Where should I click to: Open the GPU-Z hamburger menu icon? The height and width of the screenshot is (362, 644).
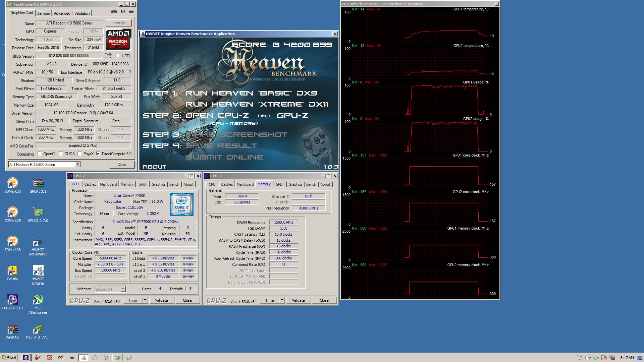pyautogui.click(x=131, y=11)
